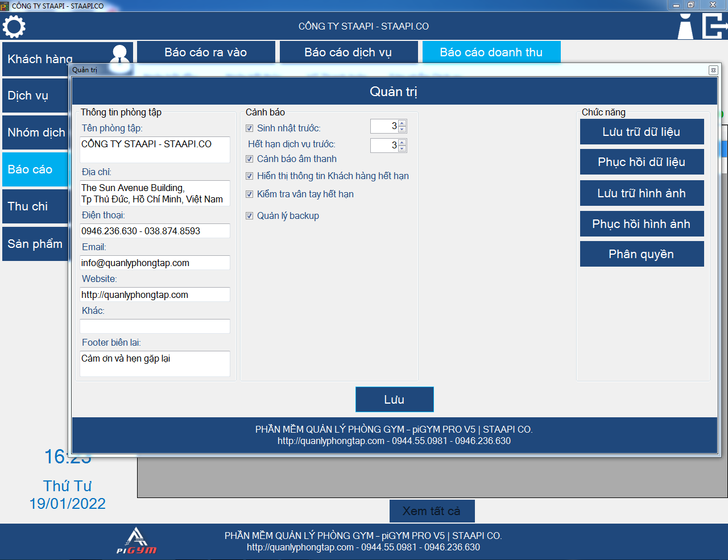Click the customer silhouette icon on Khách hàng
The image size is (728, 560).
point(119,54)
